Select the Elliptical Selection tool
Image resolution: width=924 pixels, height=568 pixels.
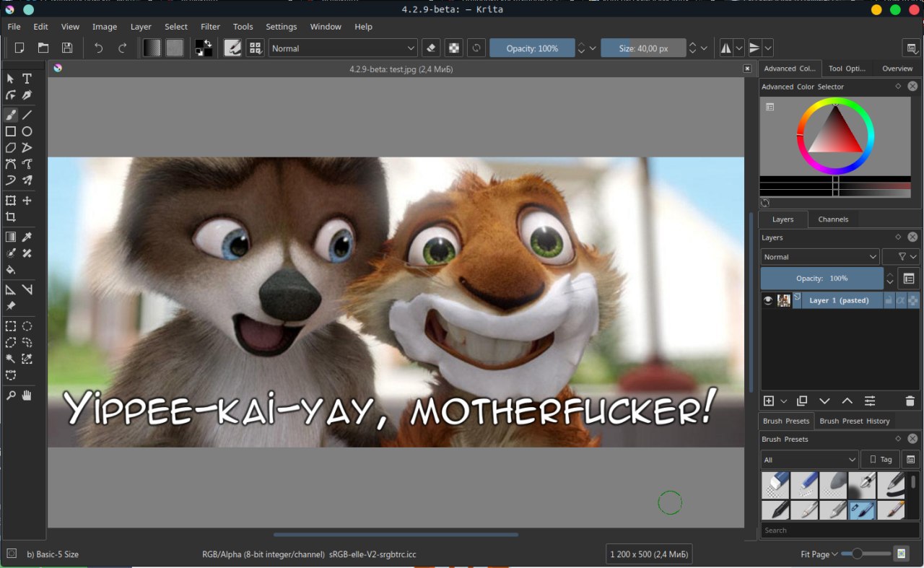click(27, 326)
